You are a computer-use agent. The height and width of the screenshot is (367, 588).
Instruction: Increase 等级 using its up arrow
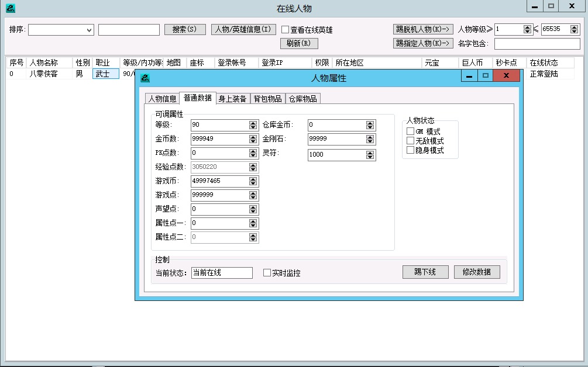252,122
